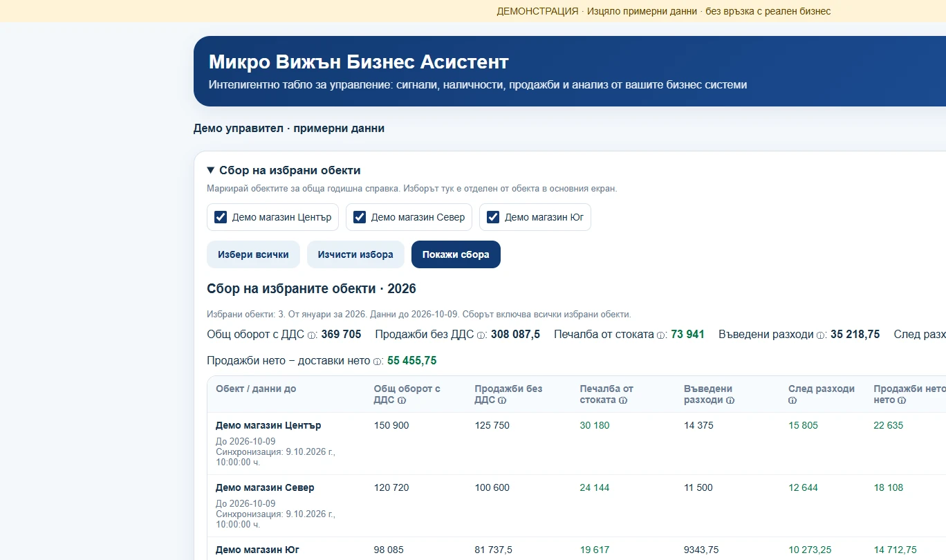Uncheck the Демо магазин Юг checkbox

(x=493, y=217)
